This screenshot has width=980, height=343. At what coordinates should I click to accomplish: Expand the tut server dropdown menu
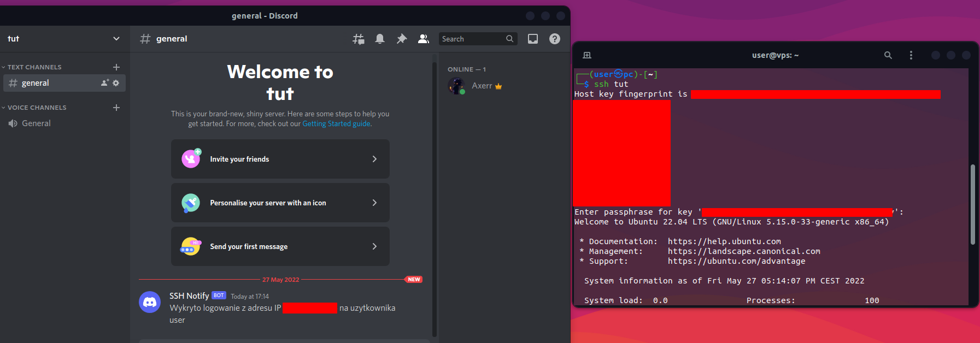click(x=116, y=39)
